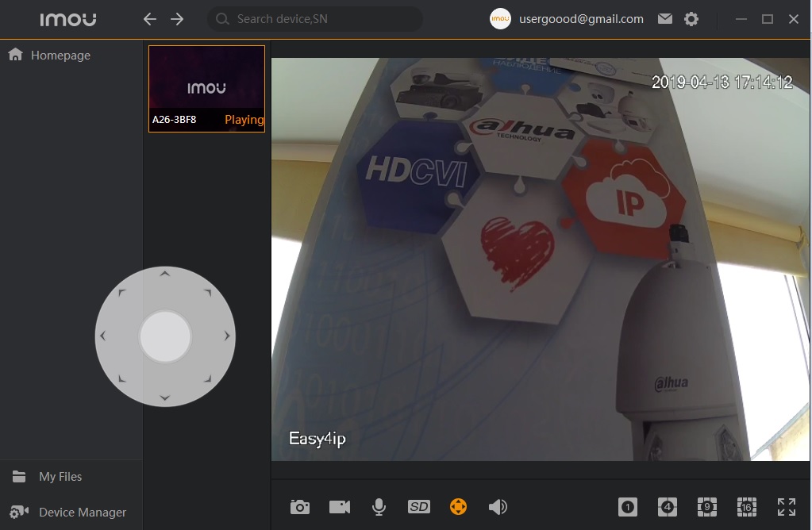Close the imou window
The height and width of the screenshot is (530, 812).
794,19
